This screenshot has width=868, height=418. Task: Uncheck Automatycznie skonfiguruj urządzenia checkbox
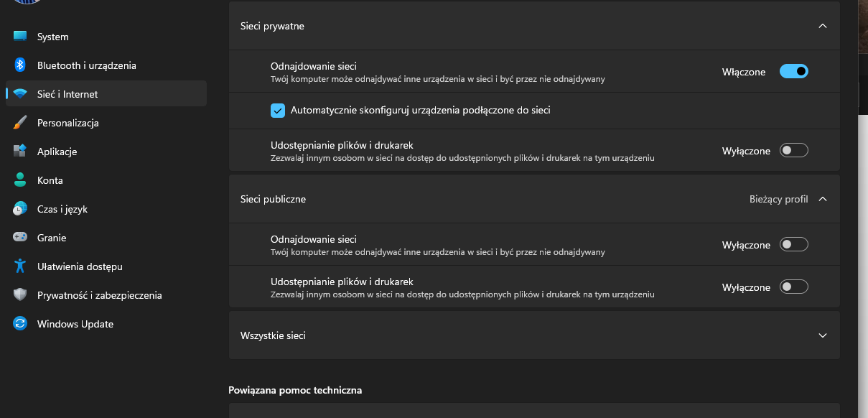[x=278, y=111]
